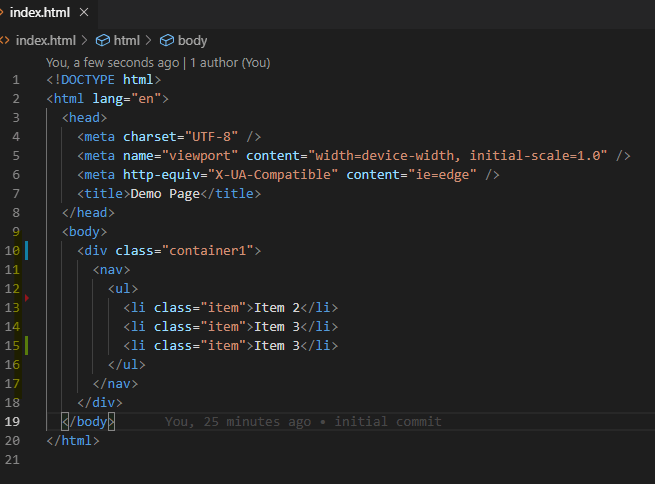This screenshot has width=655, height=484.
Task: Click the closing div tag
Action: coord(100,403)
